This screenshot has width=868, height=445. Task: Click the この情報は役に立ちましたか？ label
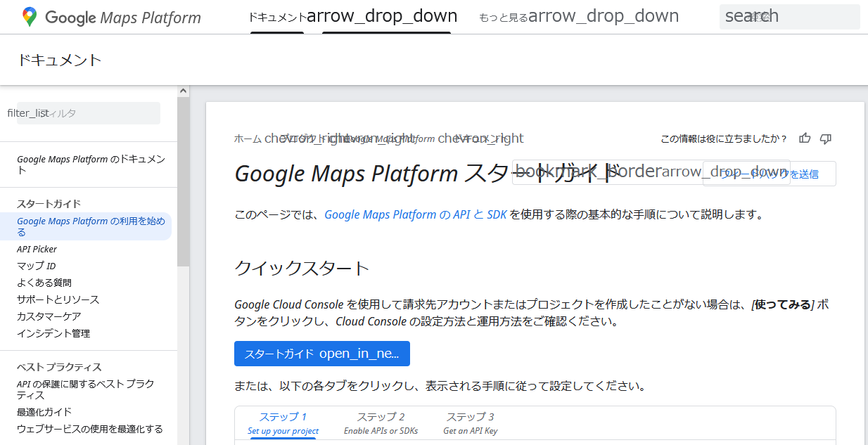click(725, 138)
